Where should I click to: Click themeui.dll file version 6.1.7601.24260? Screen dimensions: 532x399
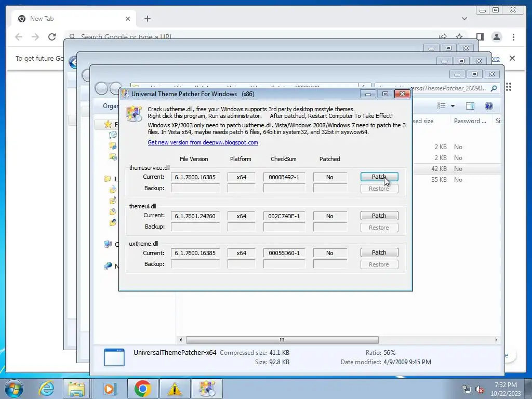[195, 216]
